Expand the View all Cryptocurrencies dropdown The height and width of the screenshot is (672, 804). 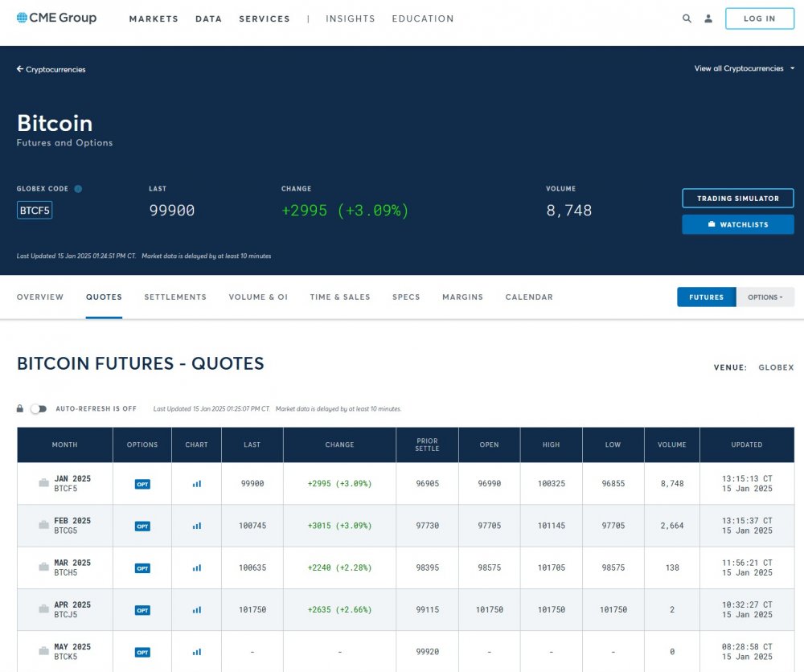tap(744, 68)
